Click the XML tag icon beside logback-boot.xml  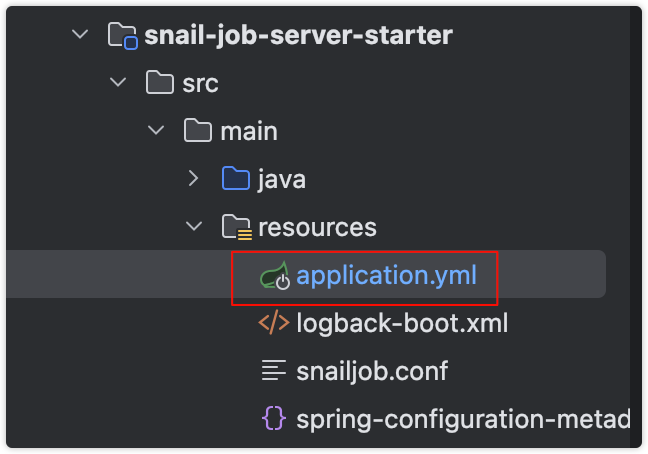(x=274, y=323)
